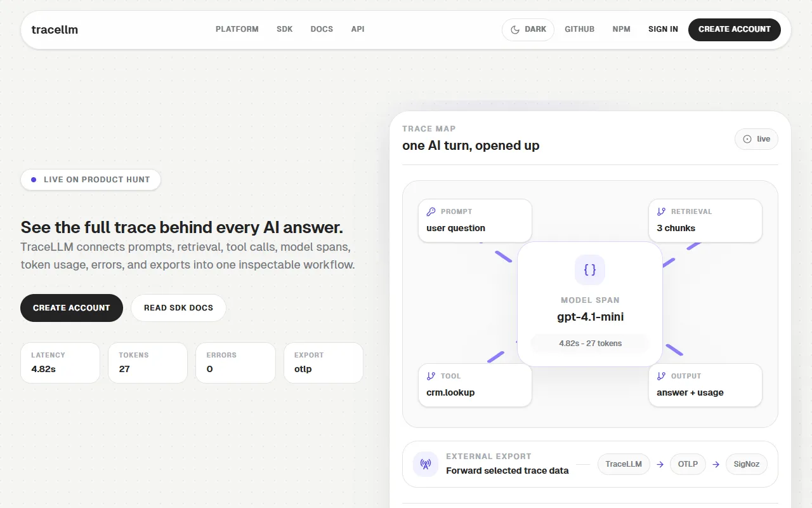Toggle Dark mode
Screen dimensions: 812x508
pos(528,29)
